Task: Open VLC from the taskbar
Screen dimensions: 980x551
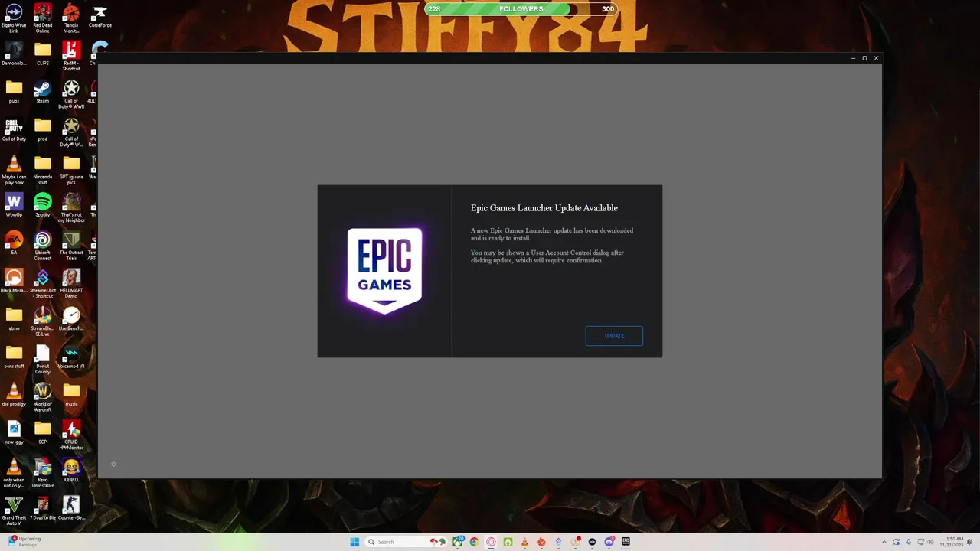Action: (524, 542)
